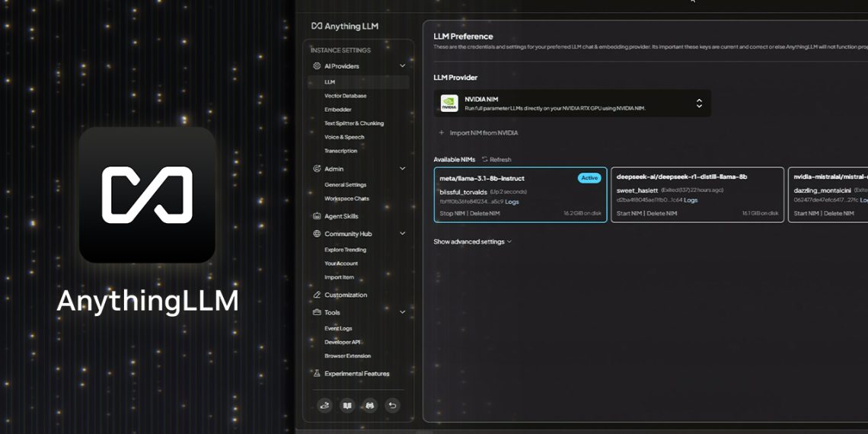Select the deepseek-ai/deepseek-r1-distill-llama-8b NIM card
The width and height of the screenshot is (868, 434).
(x=697, y=195)
